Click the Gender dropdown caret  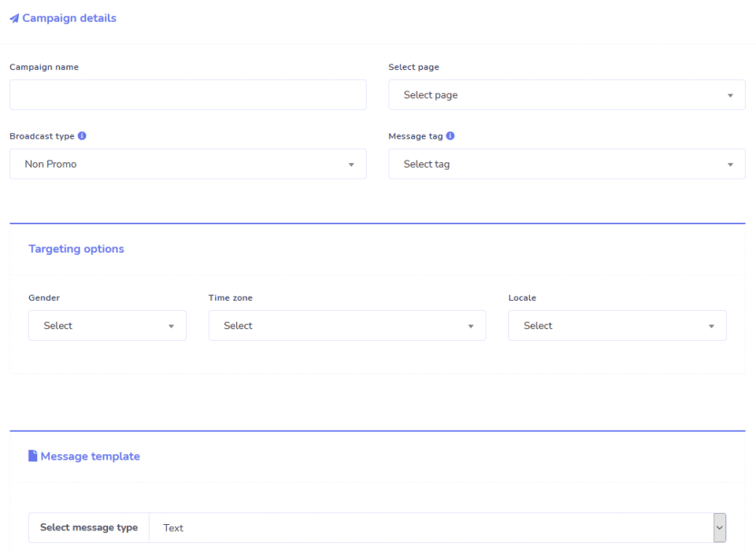171,327
